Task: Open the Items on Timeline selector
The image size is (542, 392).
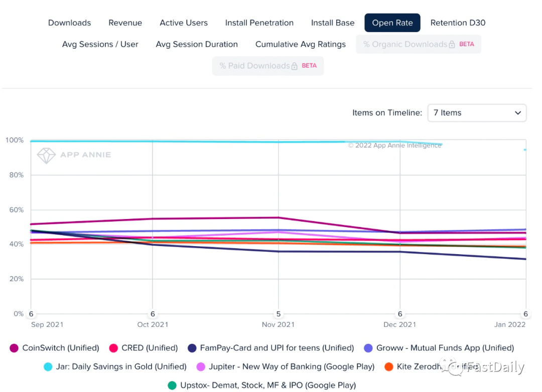Action: click(x=477, y=113)
